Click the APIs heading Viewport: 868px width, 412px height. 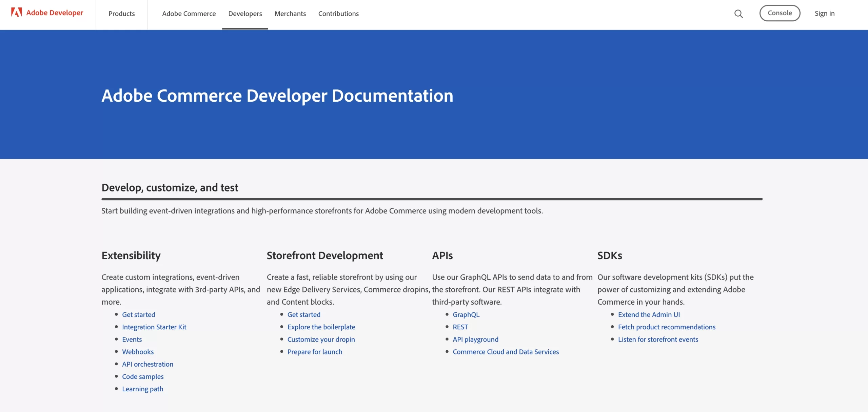[x=442, y=255]
